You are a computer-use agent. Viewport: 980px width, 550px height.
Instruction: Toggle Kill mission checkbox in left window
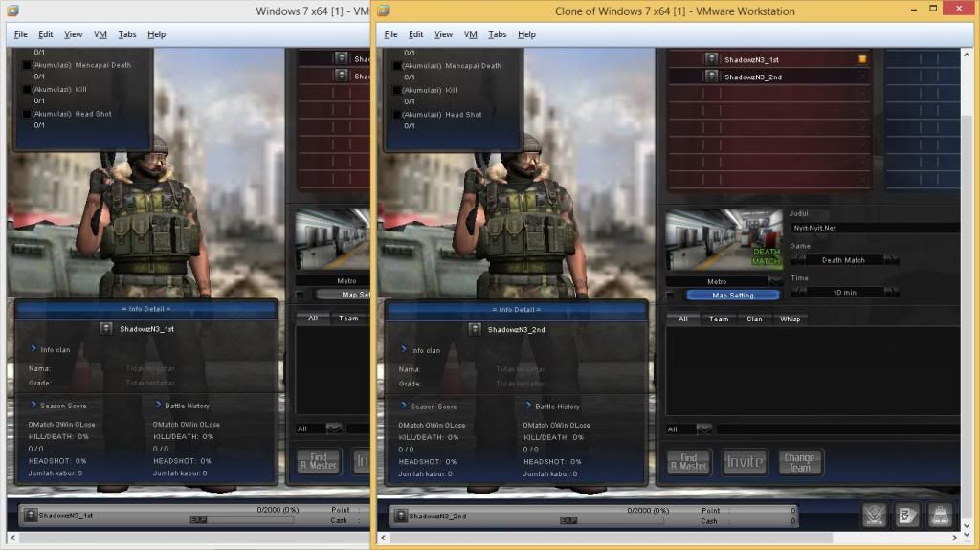[x=26, y=89]
